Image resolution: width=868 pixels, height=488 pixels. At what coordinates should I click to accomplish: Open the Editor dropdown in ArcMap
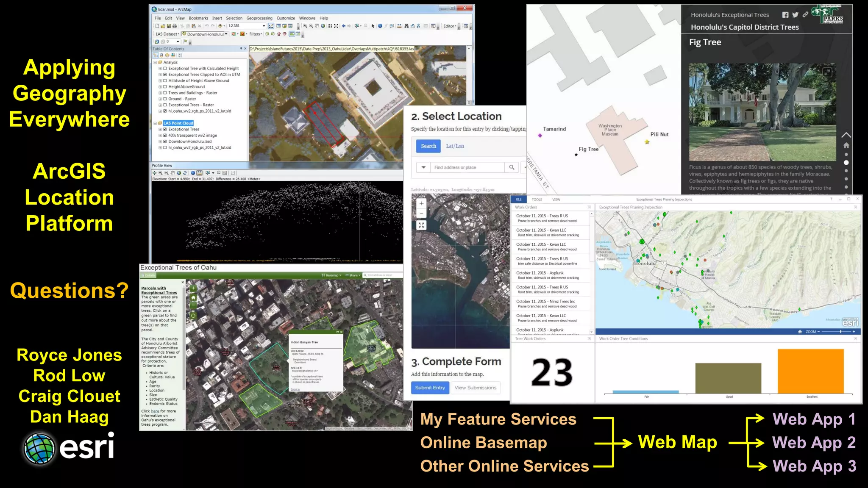pos(450,26)
